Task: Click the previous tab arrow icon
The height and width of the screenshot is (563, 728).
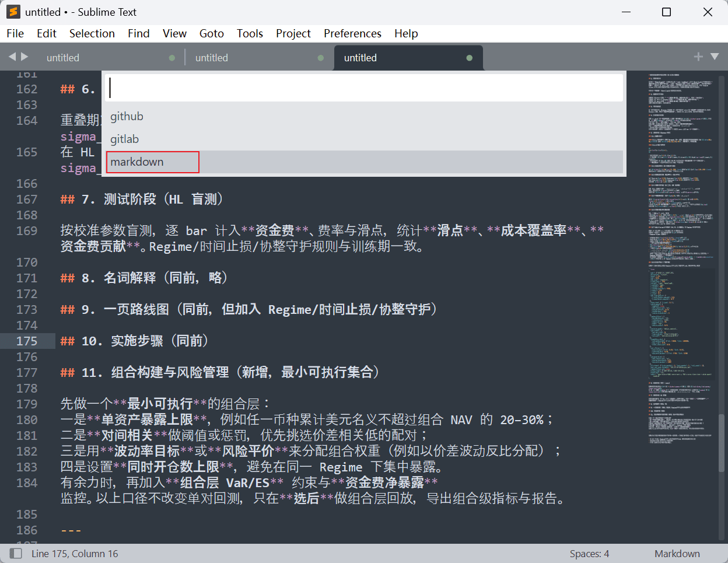Action: pos(12,57)
